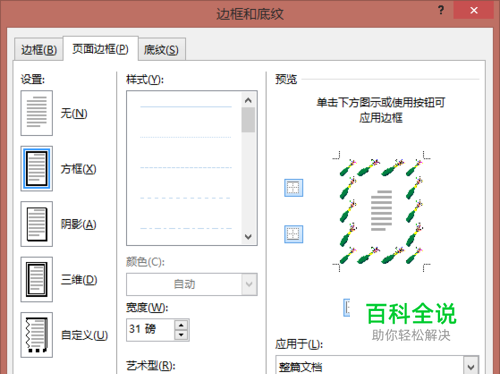Click the 三维(D) setting label
The width and height of the screenshot is (500, 374).
(79, 279)
